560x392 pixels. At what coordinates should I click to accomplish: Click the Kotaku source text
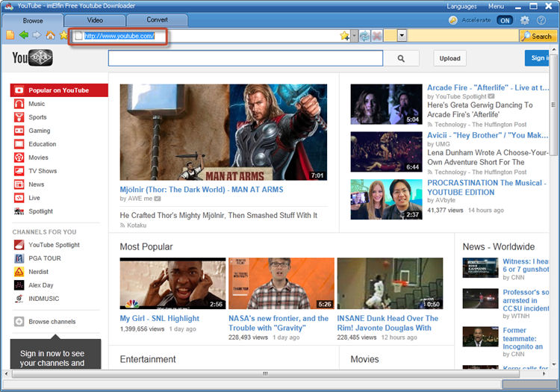(x=137, y=225)
